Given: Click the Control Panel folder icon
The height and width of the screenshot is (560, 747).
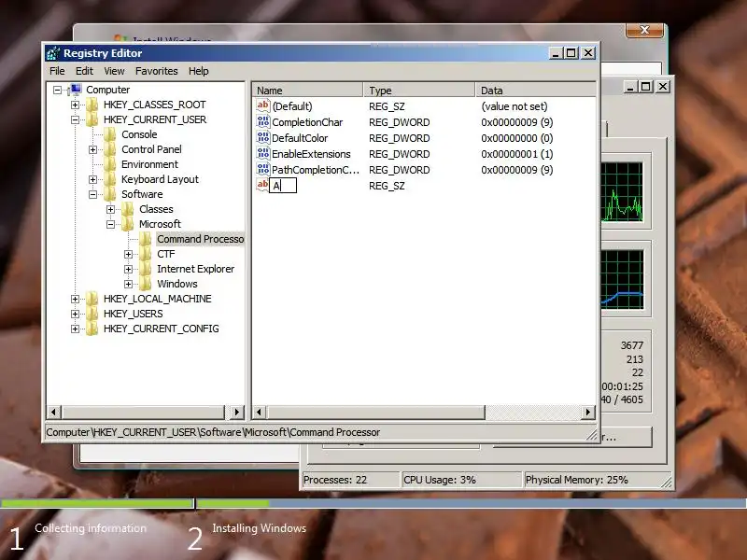Looking at the screenshot, I should coord(110,149).
